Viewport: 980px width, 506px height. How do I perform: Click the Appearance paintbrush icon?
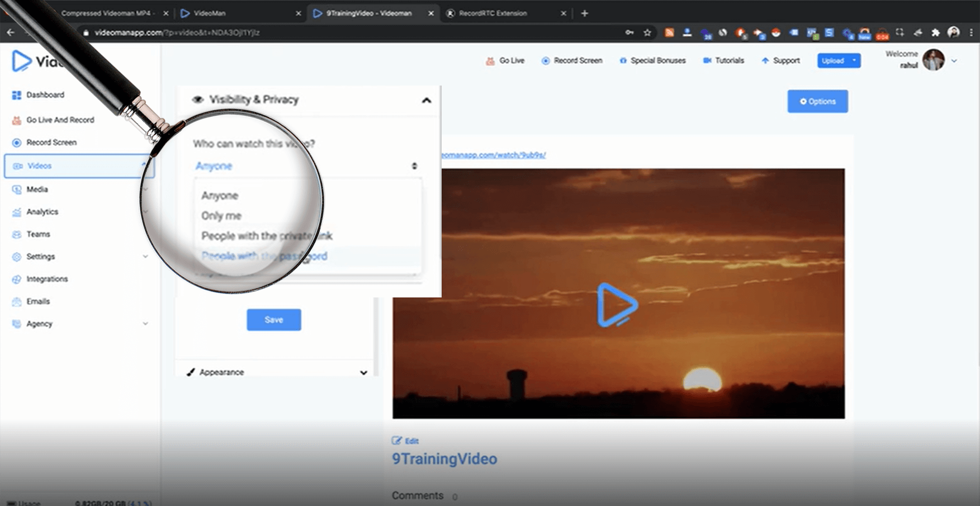(191, 372)
